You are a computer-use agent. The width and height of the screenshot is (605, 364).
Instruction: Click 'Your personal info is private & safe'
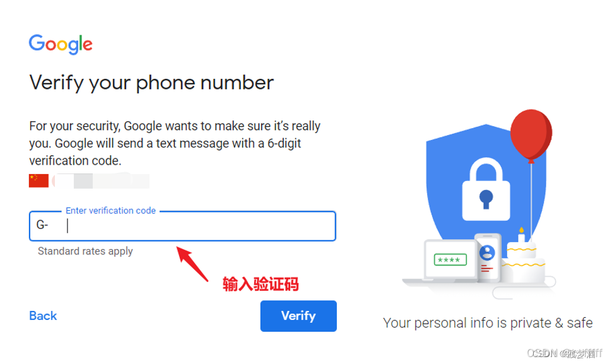tap(488, 323)
